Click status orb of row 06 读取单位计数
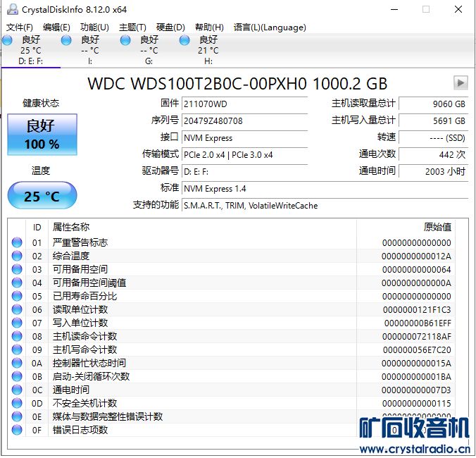The height and width of the screenshot is (458, 476). (17, 309)
